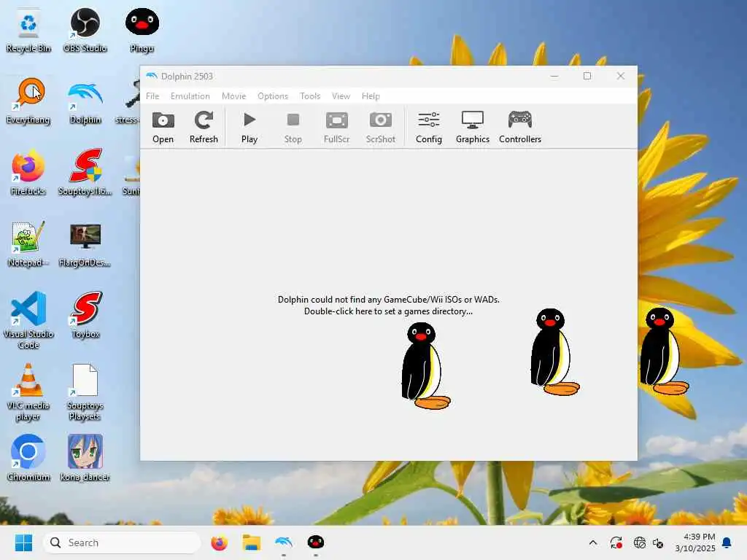Viewport: 747px width, 560px height.
Task: Select the Chromium desktop shortcut
Action: pyautogui.click(x=28, y=458)
